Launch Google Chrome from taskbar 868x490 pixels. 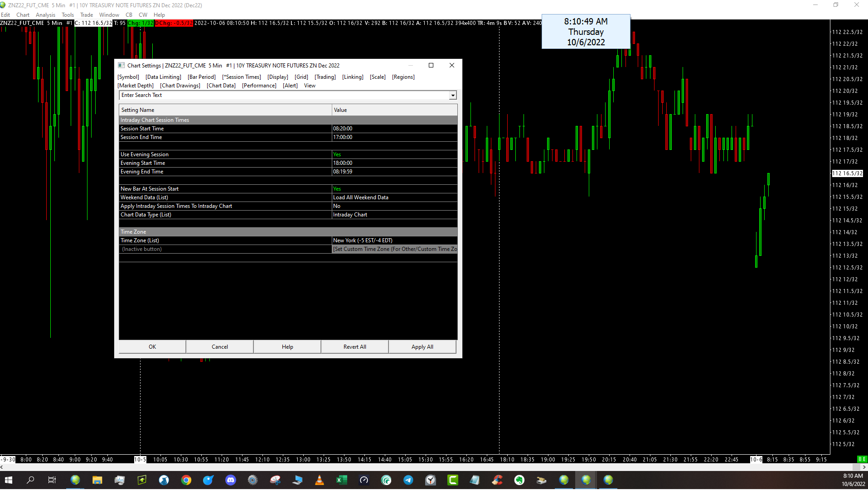(x=186, y=480)
